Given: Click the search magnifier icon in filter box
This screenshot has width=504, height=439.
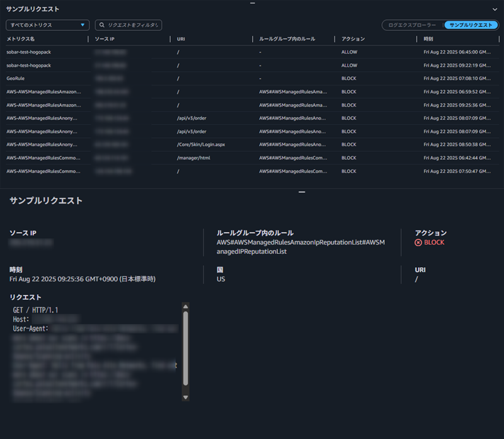Looking at the screenshot, I should 102,25.
